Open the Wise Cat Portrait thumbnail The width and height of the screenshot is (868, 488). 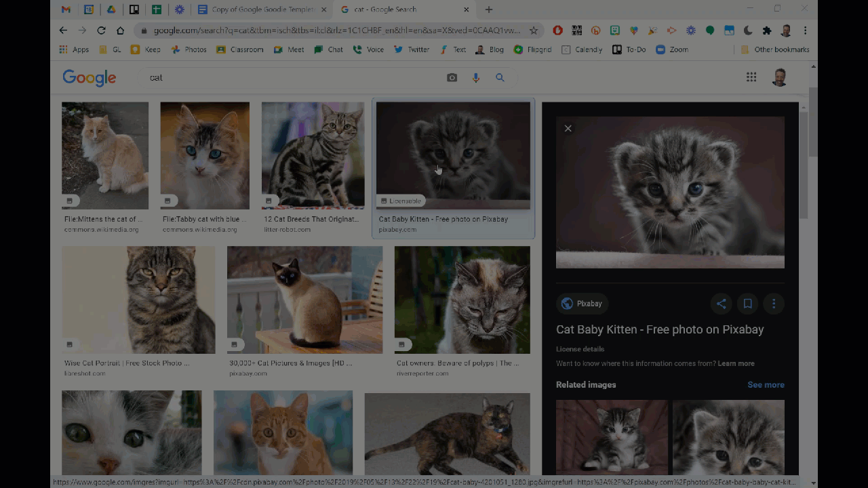138,300
